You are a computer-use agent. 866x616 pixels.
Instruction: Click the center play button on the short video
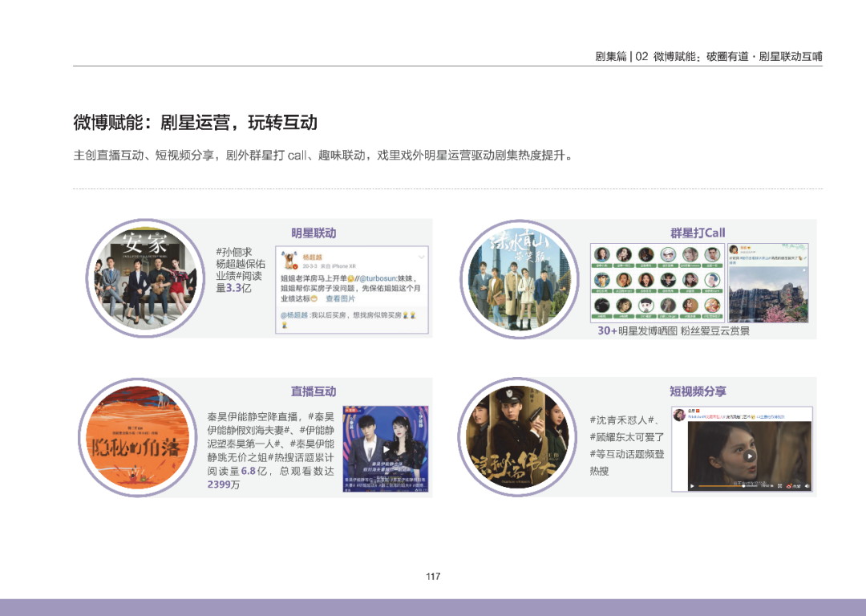point(750,456)
